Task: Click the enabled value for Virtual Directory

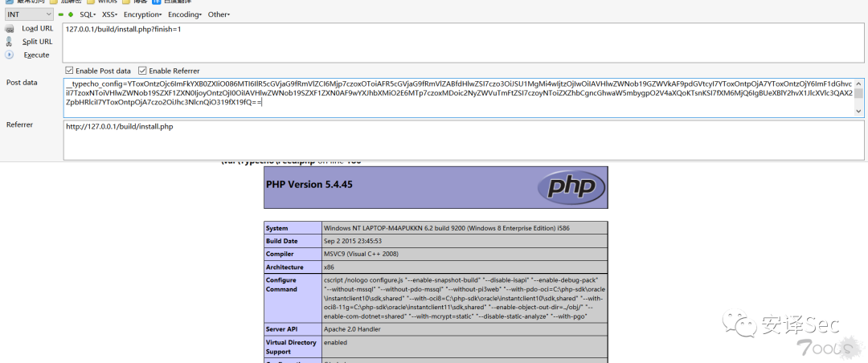Action: (335, 343)
